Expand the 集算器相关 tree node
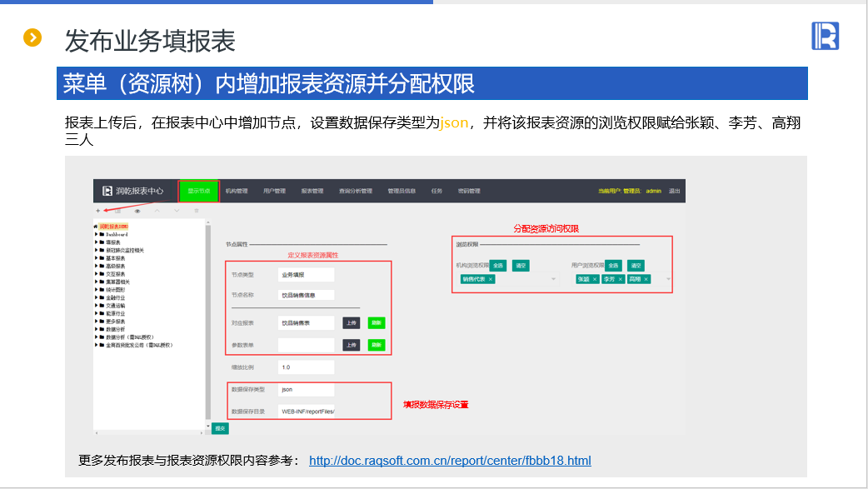 (97, 282)
